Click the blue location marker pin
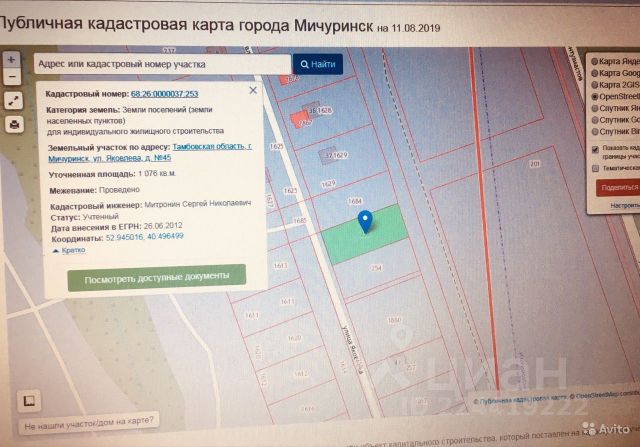 (x=365, y=222)
